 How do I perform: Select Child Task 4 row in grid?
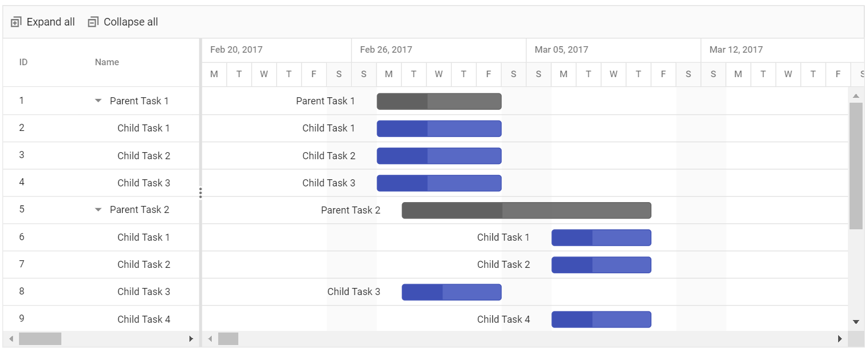coord(101,319)
